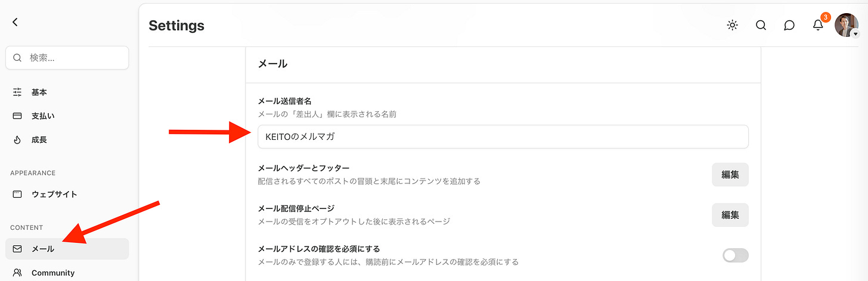Toggle light mode sun icon

(x=733, y=25)
